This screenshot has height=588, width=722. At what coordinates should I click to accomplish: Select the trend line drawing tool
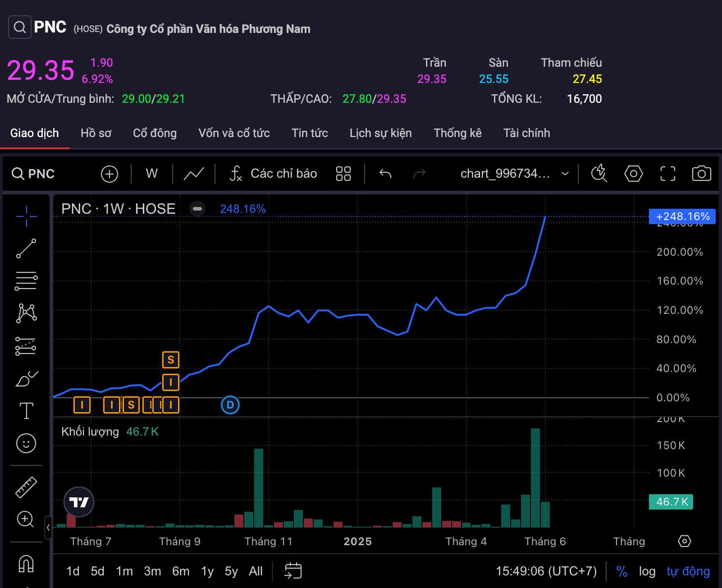26,248
